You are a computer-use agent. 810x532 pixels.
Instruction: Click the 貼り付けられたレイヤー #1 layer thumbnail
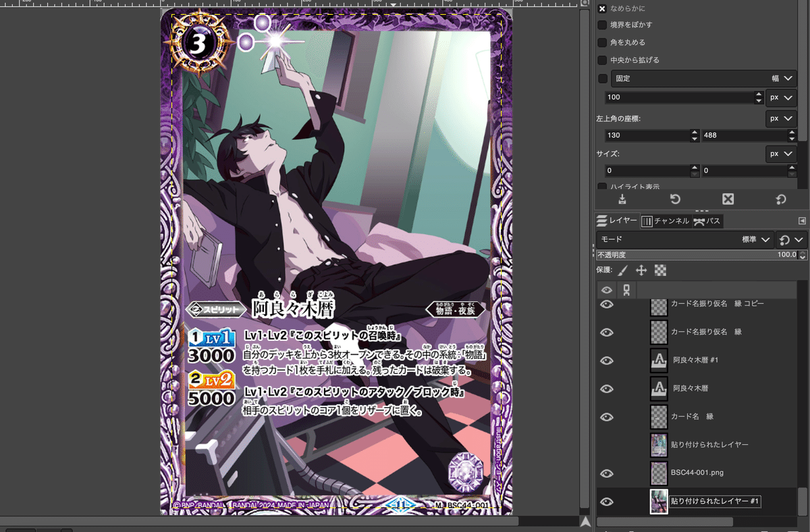(659, 502)
